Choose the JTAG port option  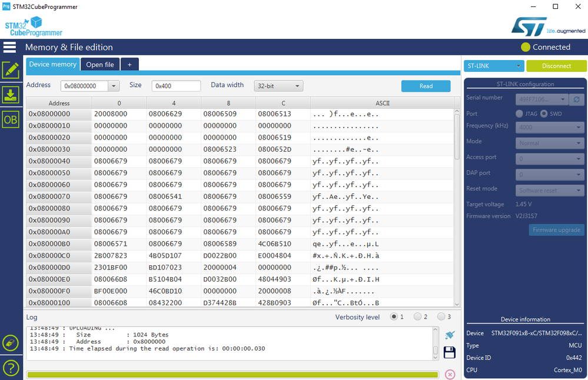(x=519, y=114)
